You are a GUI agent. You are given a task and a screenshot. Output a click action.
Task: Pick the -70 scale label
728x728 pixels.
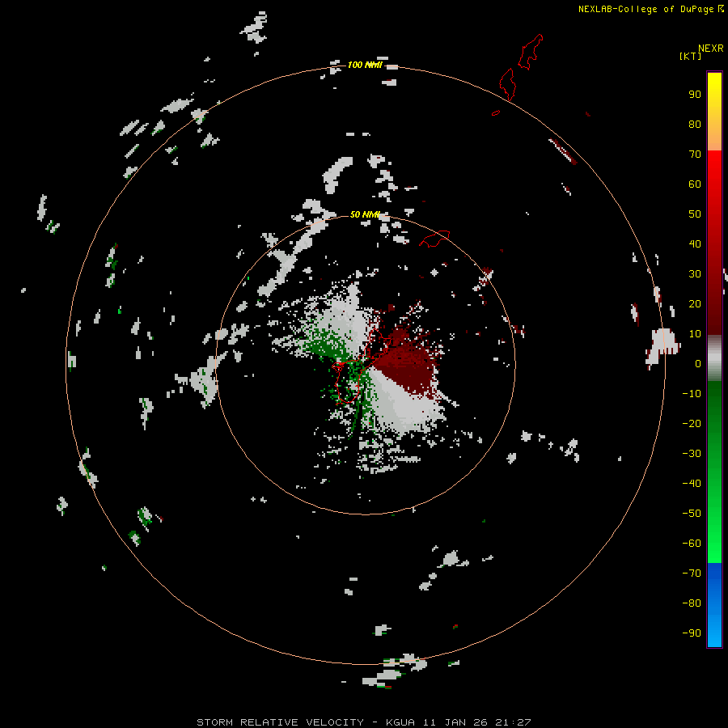click(692, 574)
